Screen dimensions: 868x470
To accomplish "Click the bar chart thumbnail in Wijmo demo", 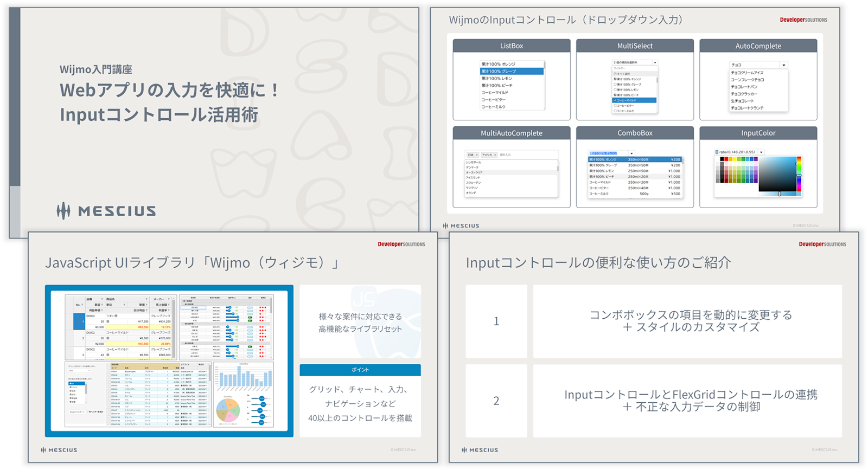I will point(244,376).
